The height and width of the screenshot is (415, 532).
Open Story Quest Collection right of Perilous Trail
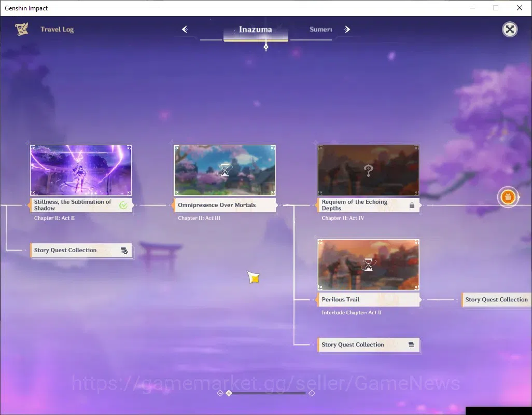tap(496, 300)
